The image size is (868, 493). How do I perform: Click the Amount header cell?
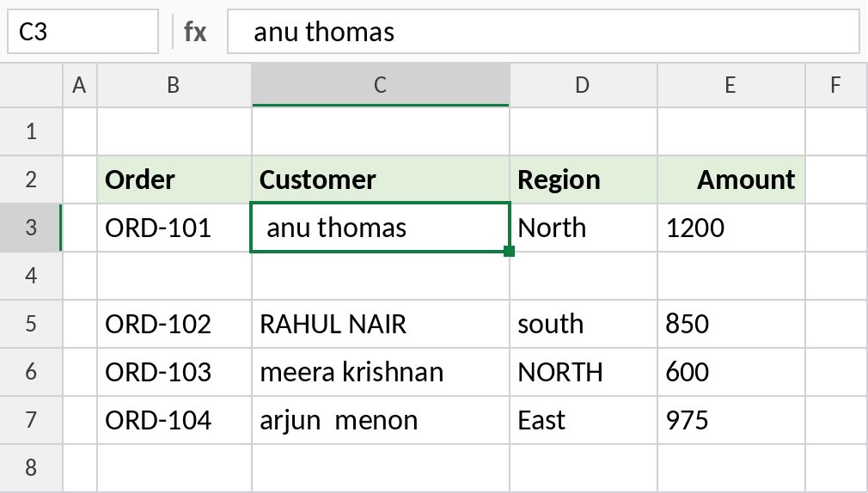coord(731,180)
